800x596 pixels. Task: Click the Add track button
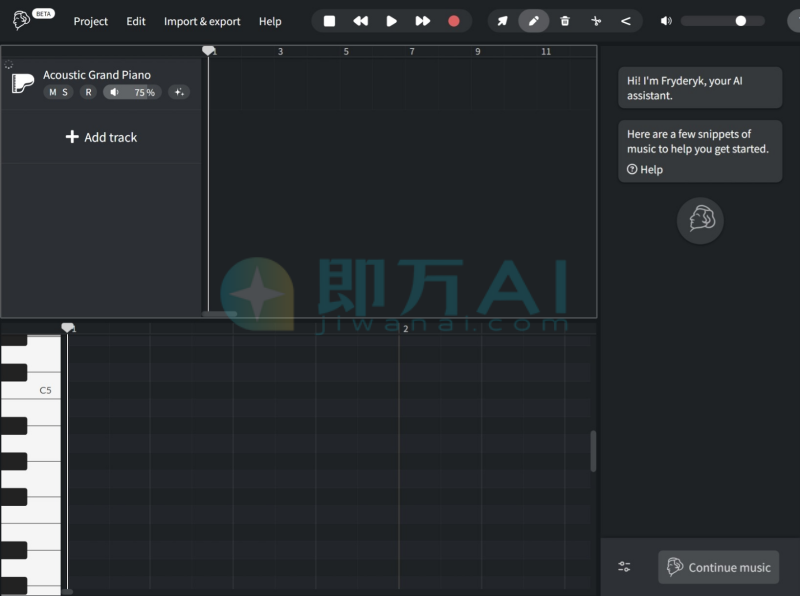point(101,137)
